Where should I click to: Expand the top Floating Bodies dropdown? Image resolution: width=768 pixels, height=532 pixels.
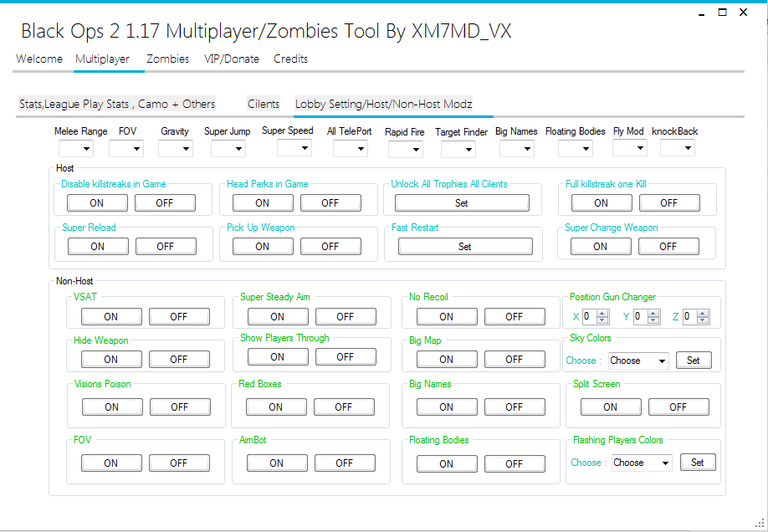click(x=576, y=148)
